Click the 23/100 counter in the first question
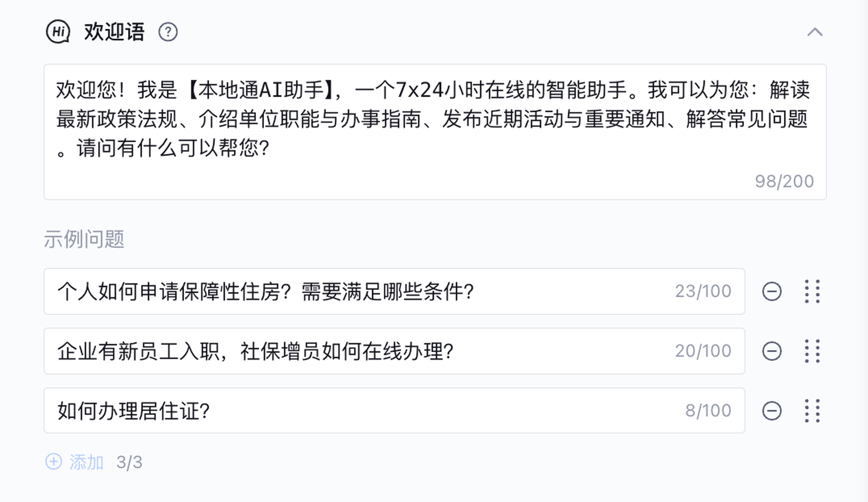Screen dimensions: 868x502 pyautogui.click(x=703, y=291)
